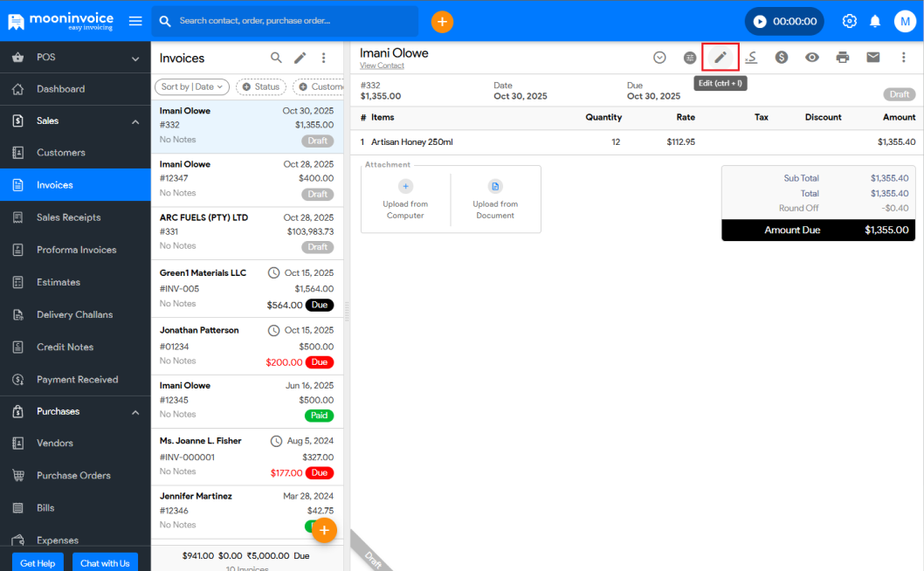Image resolution: width=924 pixels, height=571 pixels.
Task: Open the Sort by Date dropdown
Action: tap(192, 87)
